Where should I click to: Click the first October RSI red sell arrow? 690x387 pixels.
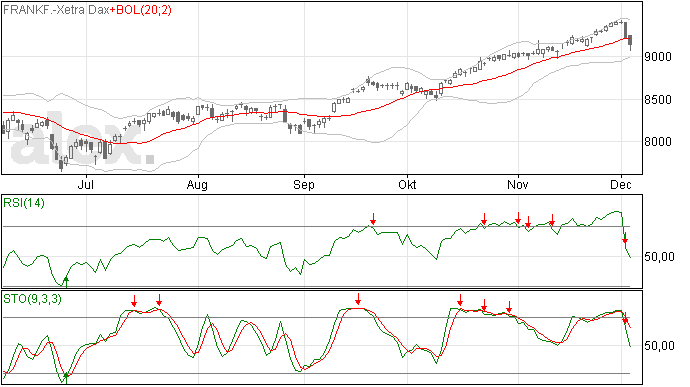point(484,219)
